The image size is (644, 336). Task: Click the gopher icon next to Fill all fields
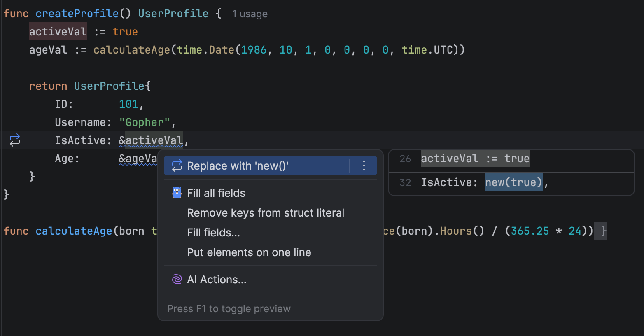click(x=177, y=193)
